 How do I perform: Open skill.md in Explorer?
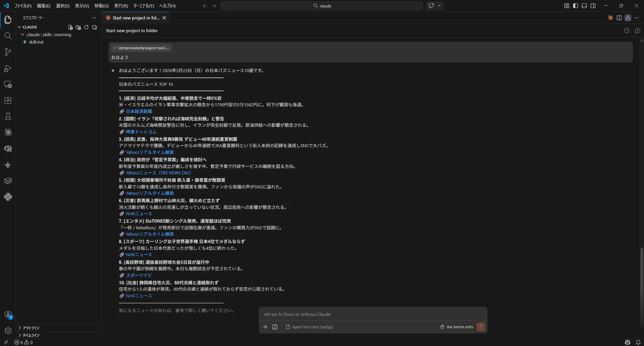(36, 42)
